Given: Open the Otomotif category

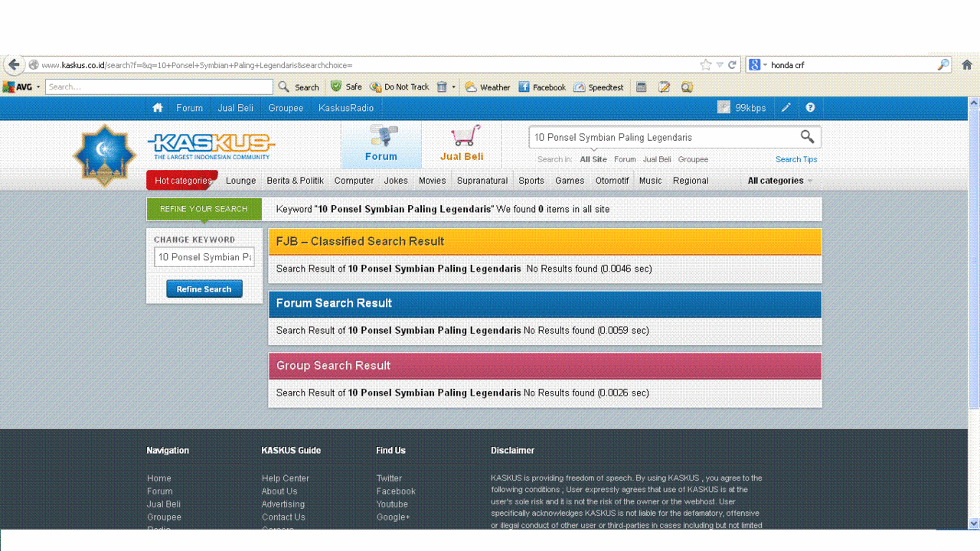Looking at the screenshot, I should tap(612, 181).
